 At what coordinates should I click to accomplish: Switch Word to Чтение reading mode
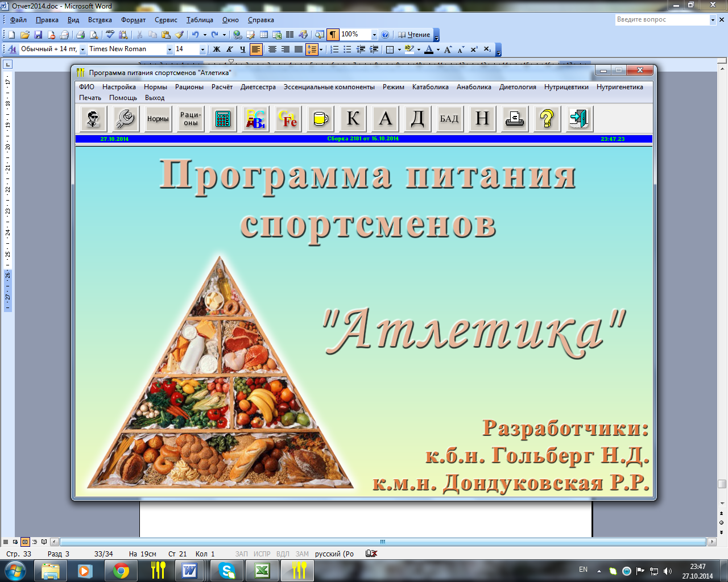pos(413,35)
